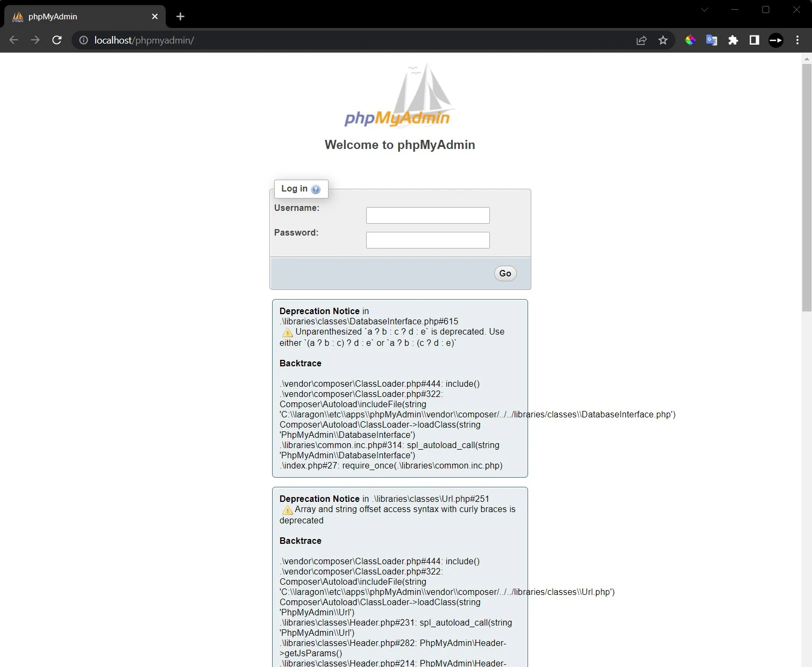The image size is (812, 667).
Task: Click the page's vertical scrollbar thumb
Action: [807, 187]
